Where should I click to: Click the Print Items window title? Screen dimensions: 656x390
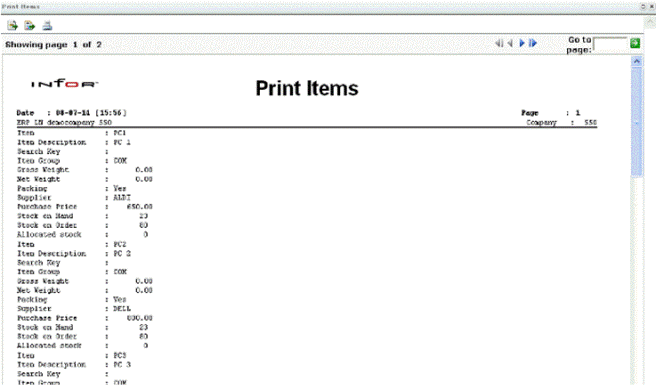point(20,7)
